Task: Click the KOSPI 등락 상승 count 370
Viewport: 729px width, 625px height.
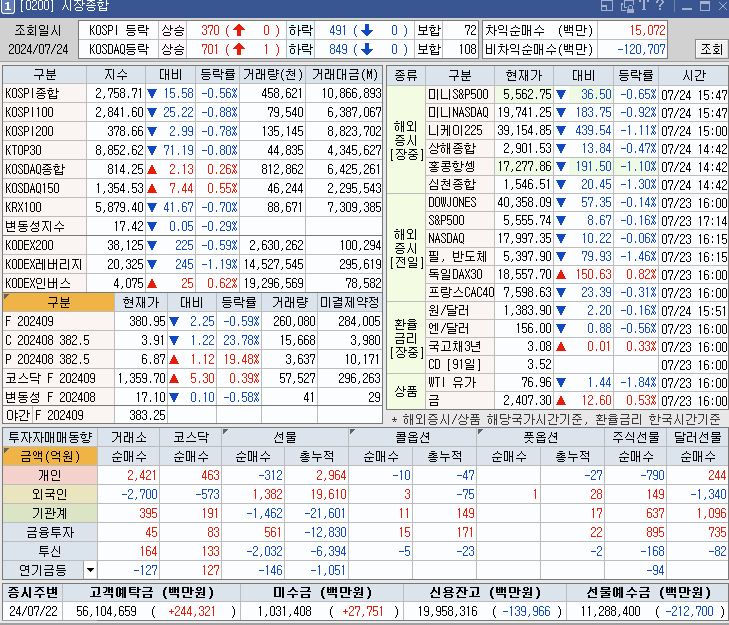Action: (x=210, y=31)
